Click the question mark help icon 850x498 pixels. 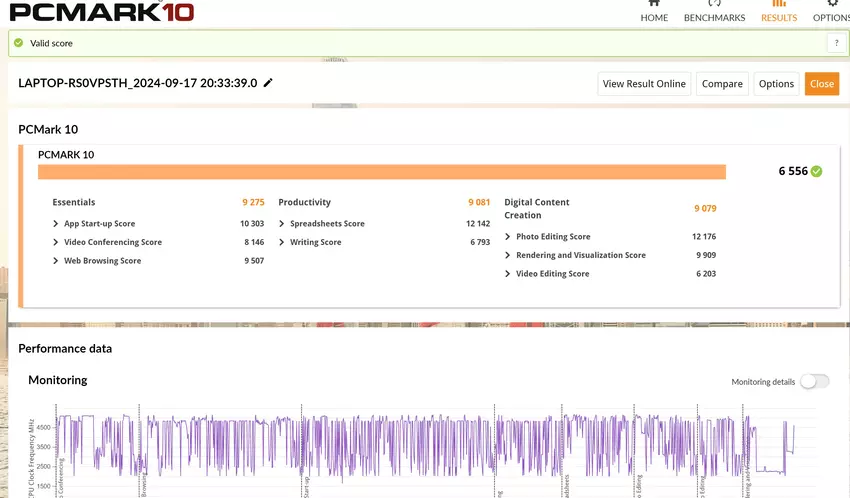[835, 43]
